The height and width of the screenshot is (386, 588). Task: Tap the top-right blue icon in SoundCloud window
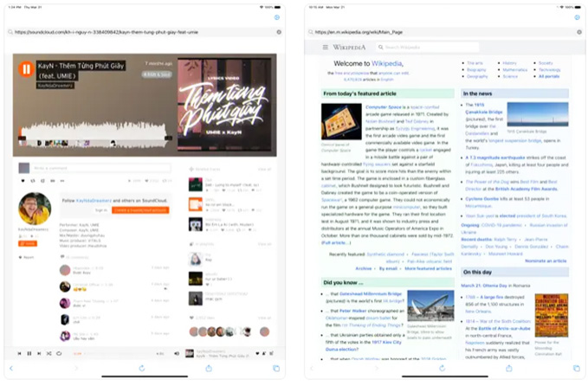277,17
